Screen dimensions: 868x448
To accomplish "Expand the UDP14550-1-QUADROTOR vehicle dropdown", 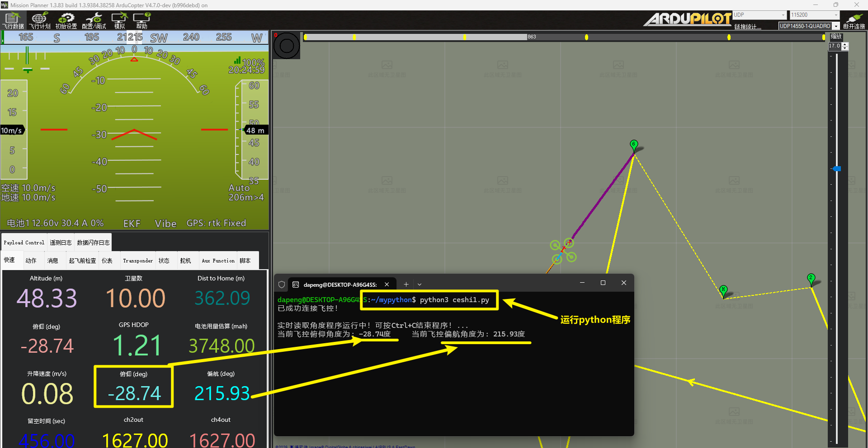I will (x=836, y=26).
